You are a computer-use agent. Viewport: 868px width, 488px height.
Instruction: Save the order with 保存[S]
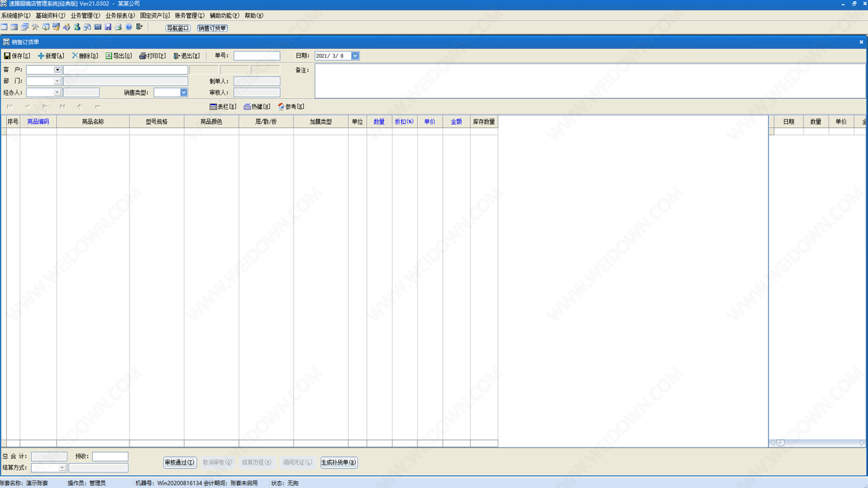17,56
